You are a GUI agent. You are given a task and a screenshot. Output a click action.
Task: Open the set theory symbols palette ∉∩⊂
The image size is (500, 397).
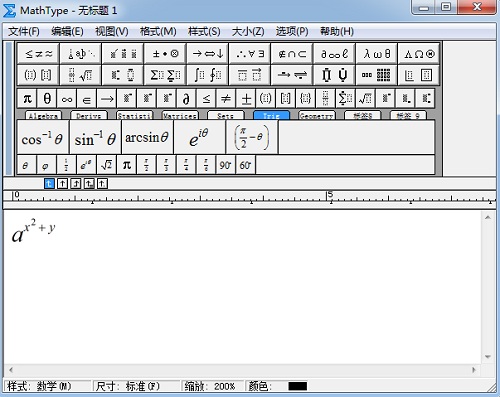point(292,53)
